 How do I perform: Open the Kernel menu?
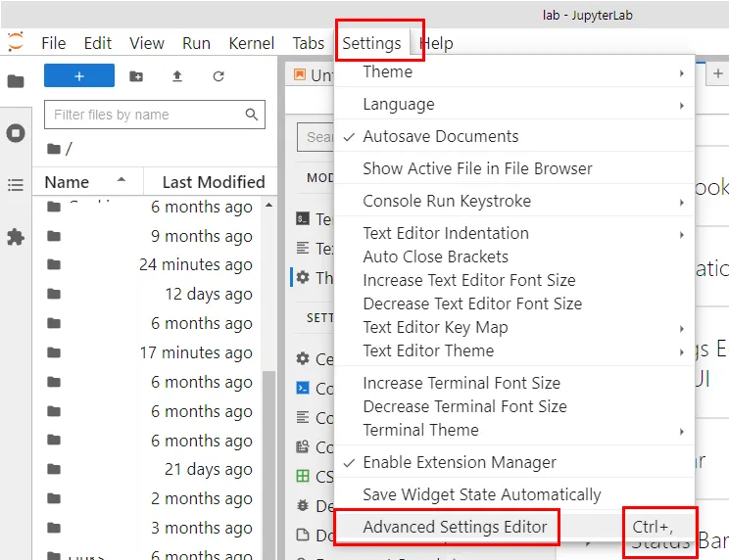[252, 43]
